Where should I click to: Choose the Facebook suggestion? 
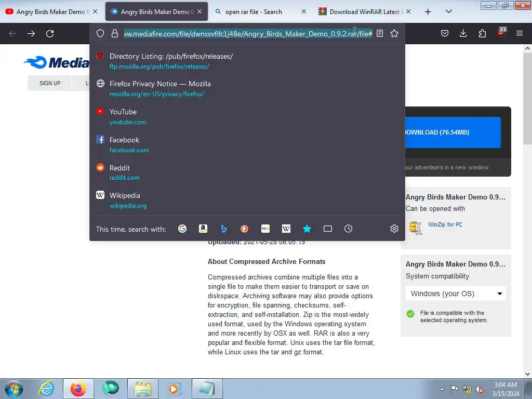click(x=247, y=144)
